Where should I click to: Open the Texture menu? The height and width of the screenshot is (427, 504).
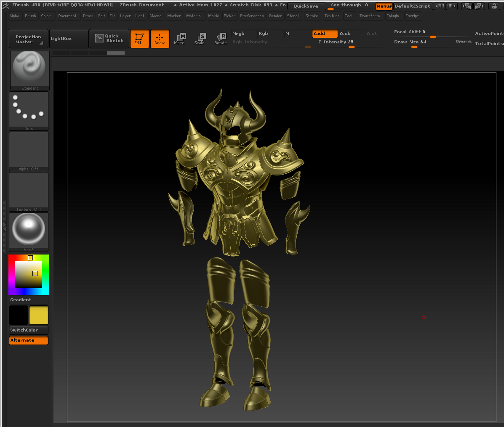332,16
